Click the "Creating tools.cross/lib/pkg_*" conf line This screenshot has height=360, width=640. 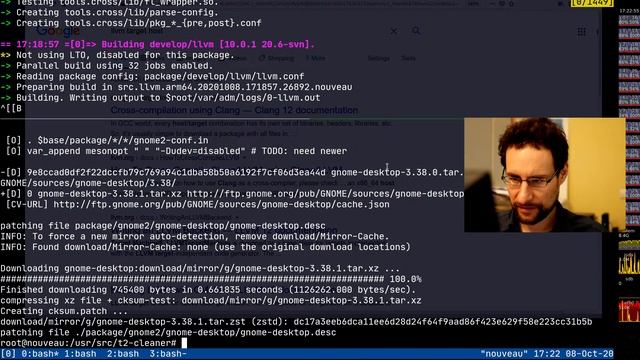131,23
